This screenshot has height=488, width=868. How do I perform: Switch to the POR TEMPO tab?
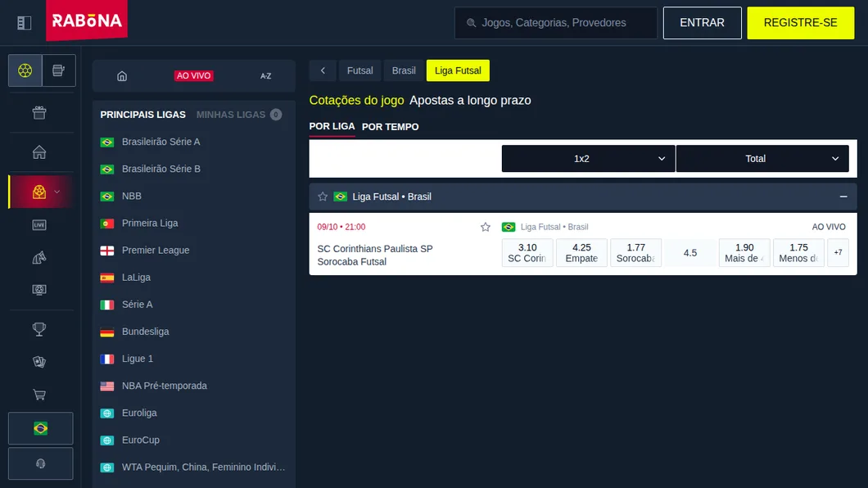pos(391,127)
